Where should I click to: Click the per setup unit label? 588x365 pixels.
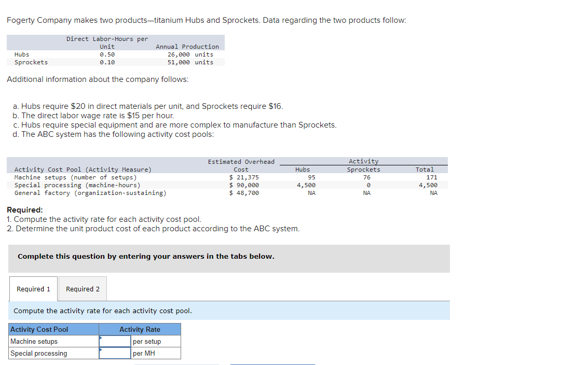pos(147,341)
